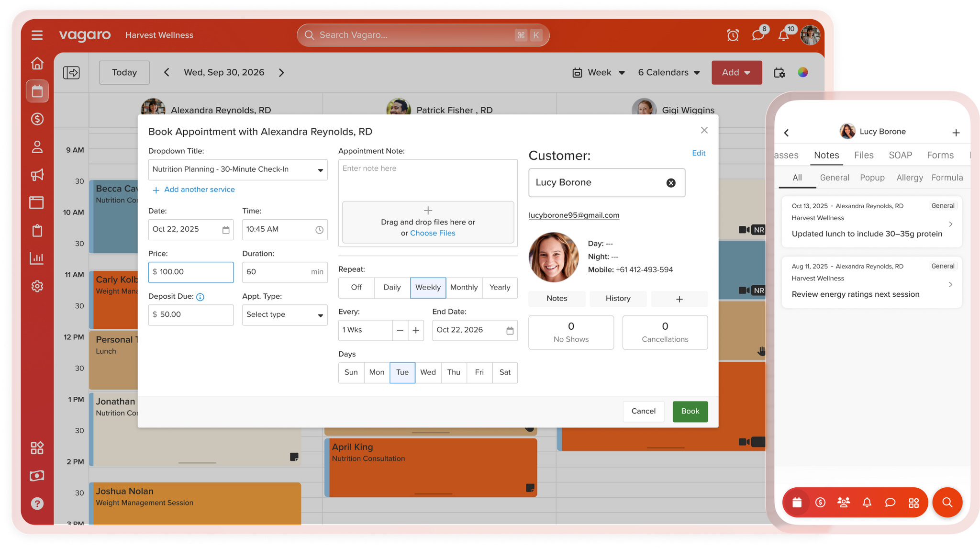This screenshot has height=548, width=980.
Task: Filter notes by Popup
Action: pyautogui.click(x=872, y=178)
